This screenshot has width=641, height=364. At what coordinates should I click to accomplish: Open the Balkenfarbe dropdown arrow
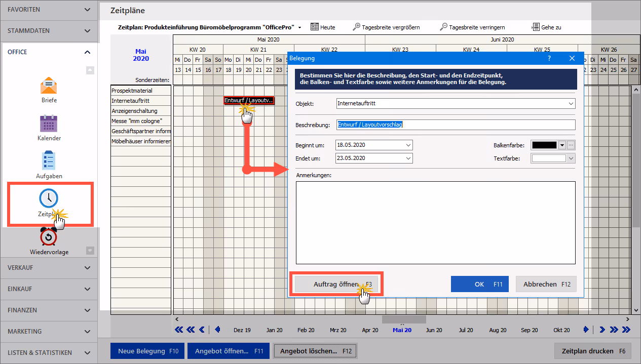pos(561,145)
